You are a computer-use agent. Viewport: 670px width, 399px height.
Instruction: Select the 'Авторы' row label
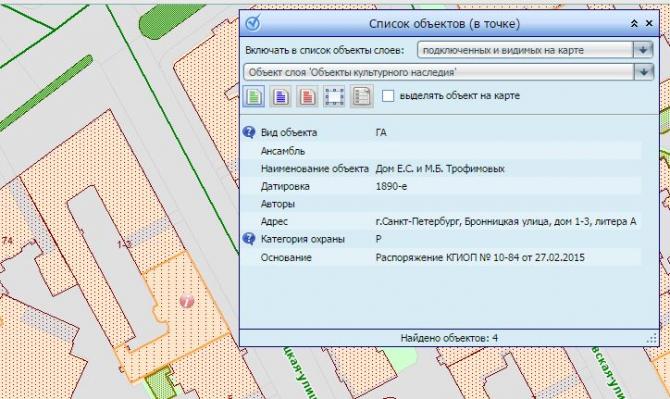[x=278, y=204]
